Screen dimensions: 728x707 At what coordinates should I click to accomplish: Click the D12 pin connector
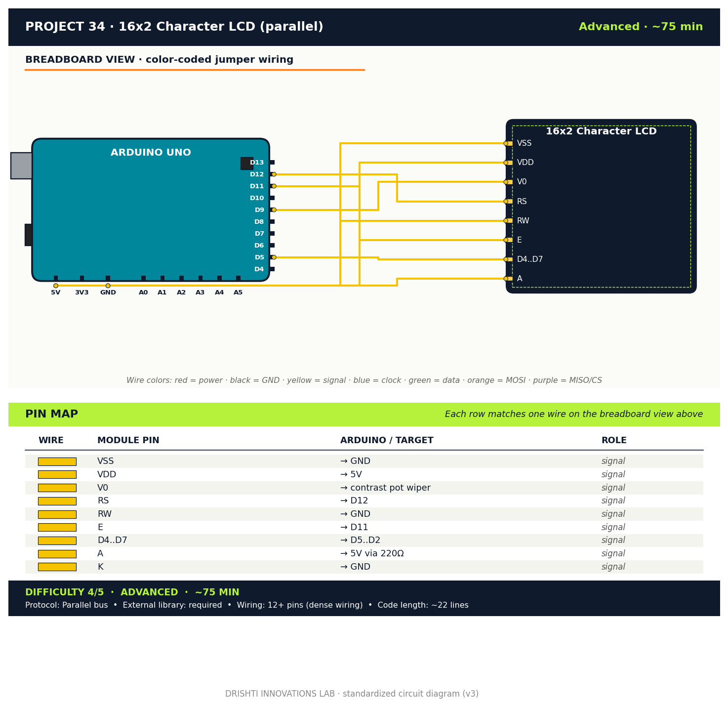274,174
